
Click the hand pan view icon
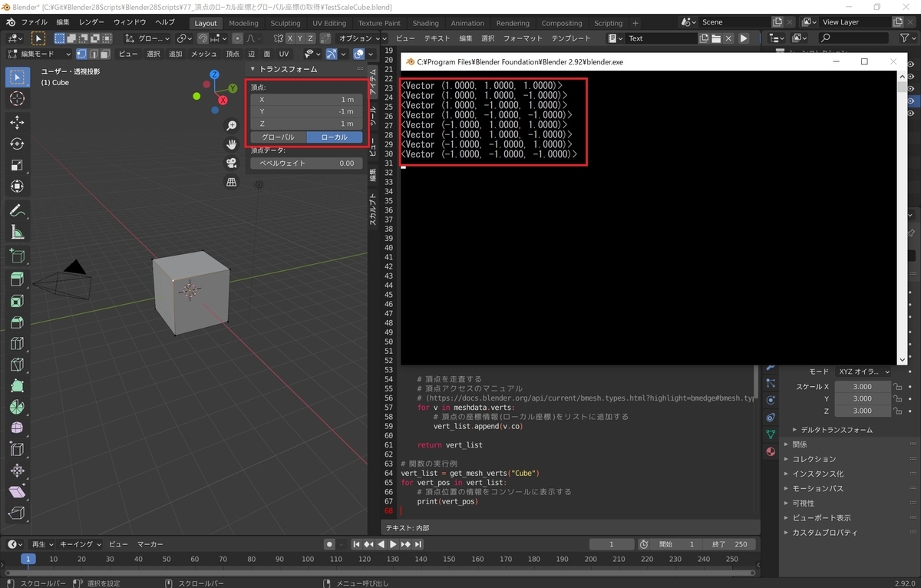pyautogui.click(x=231, y=144)
